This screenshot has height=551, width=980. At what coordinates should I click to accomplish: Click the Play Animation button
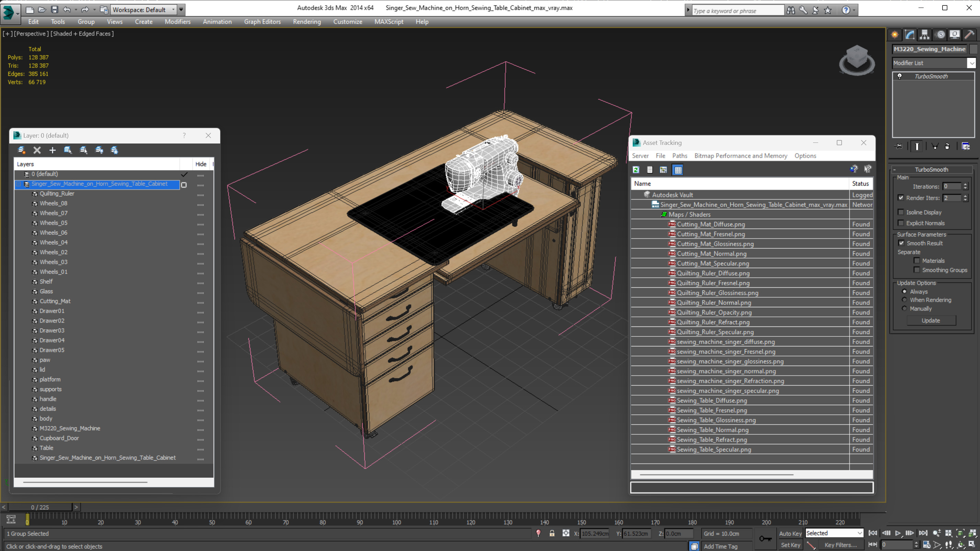pyautogui.click(x=898, y=533)
